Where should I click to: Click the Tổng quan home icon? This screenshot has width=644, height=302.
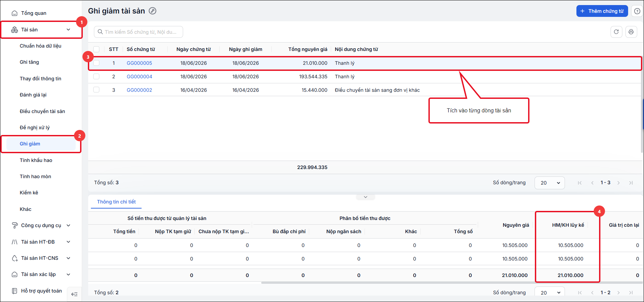[x=15, y=13]
